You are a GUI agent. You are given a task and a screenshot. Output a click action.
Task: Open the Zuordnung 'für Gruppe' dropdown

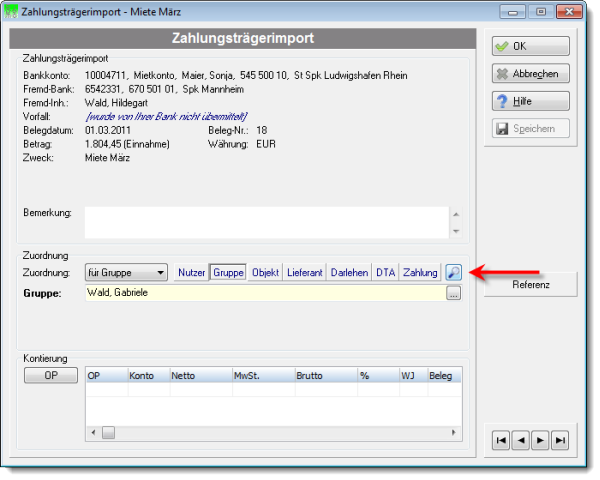coord(126,273)
